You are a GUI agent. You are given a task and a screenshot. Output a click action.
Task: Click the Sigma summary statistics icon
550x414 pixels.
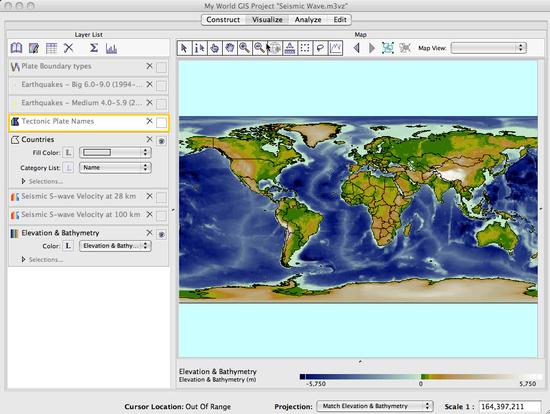pyautogui.click(x=94, y=48)
